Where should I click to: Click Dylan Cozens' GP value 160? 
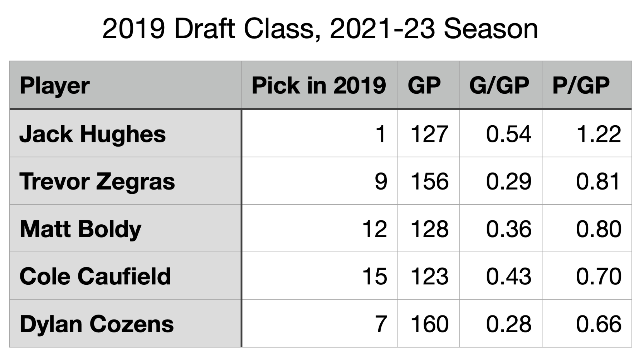point(429,324)
